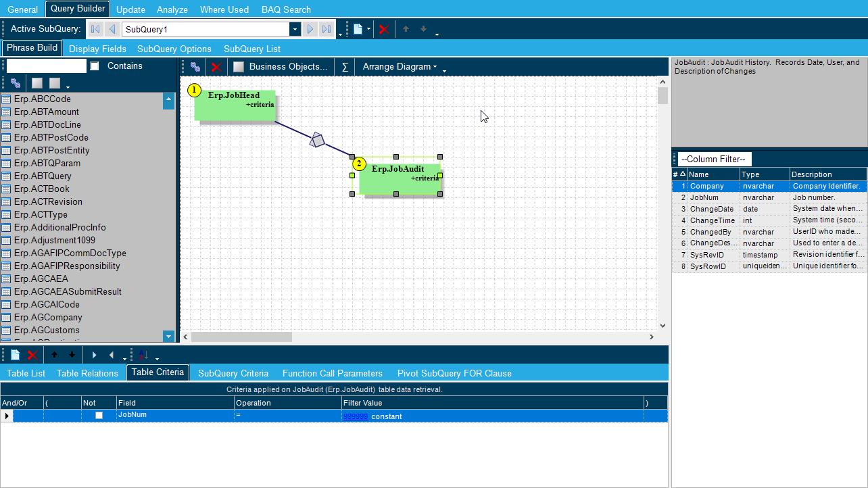The width and height of the screenshot is (868, 488).
Task: Toggle first square button in table list toolbar
Action: [x=37, y=83]
